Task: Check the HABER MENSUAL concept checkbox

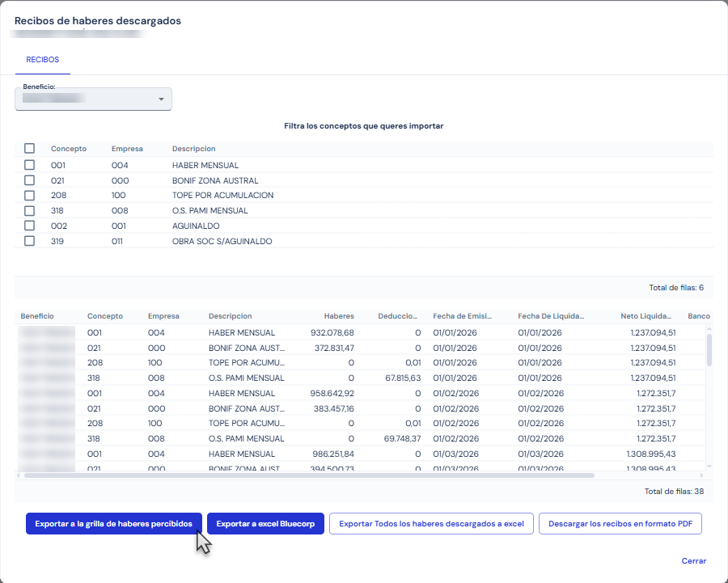Action: point(29,165)
